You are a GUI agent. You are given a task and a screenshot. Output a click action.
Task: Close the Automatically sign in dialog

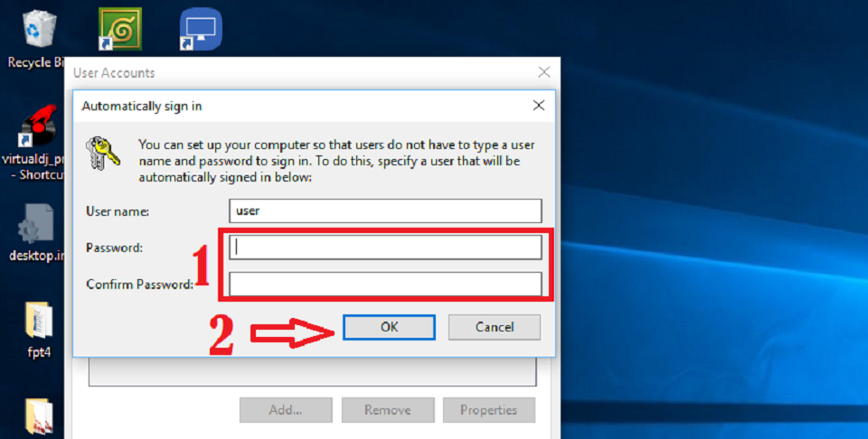539,105
